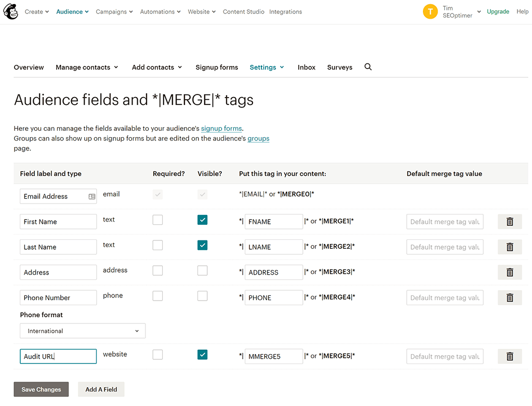The width and height of the screenshot is (532, 406).
Task: Enable Visible checkbox for Address
Action: 203,270
